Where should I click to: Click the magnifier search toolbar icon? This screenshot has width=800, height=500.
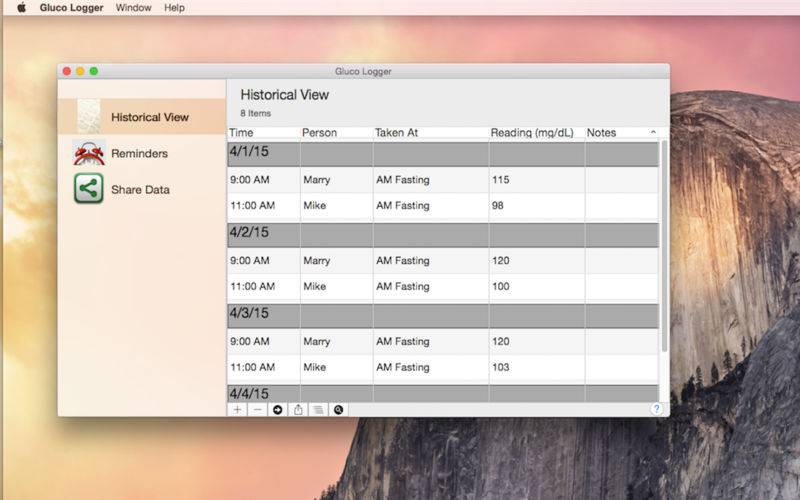coord(338,410)
